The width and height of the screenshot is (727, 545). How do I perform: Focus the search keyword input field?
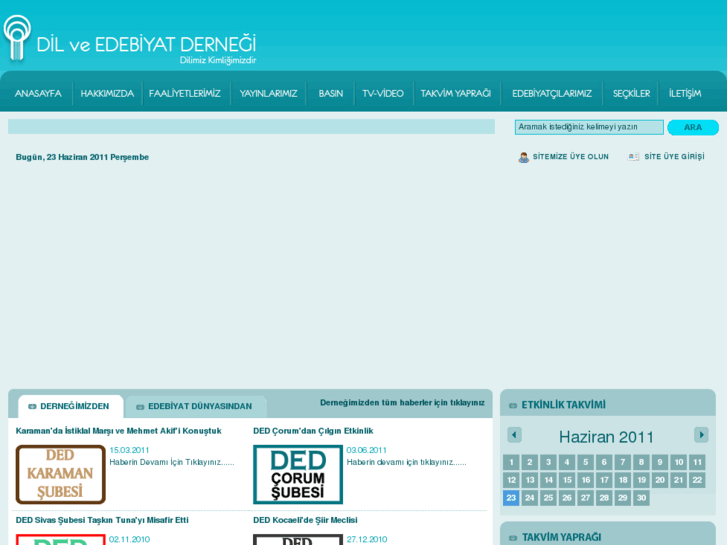pyautogui.click(x=589, y=127)
